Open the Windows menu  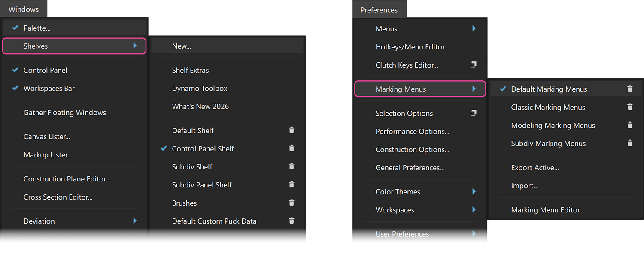tap(24, 9)
